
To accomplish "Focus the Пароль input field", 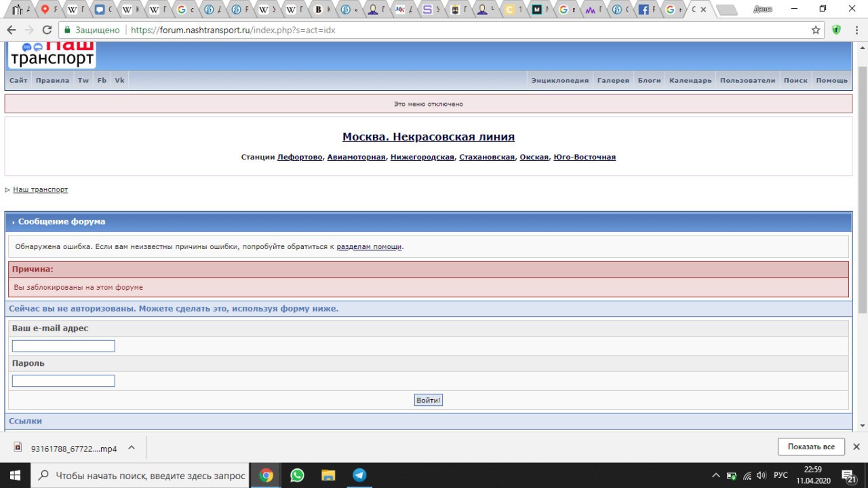I will (x=64, y=381).
